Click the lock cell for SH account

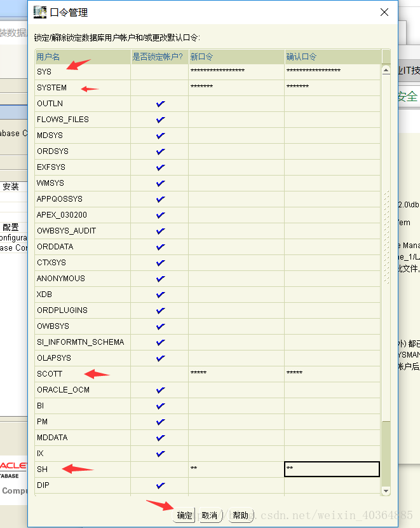159,469
